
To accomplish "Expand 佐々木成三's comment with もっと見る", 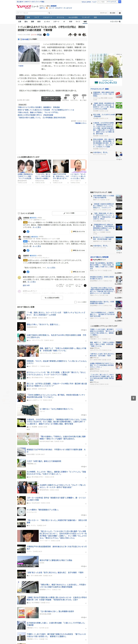I will pos(37,246).
